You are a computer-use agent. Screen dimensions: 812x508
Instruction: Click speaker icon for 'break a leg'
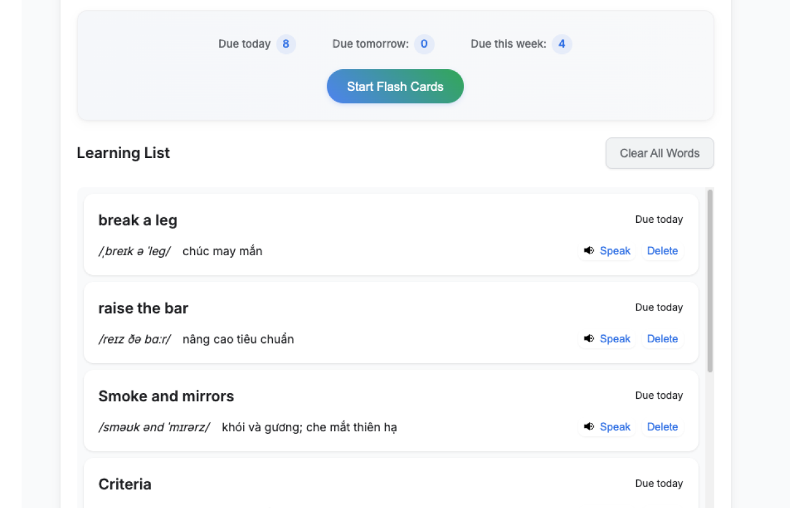tap(589, 251)
